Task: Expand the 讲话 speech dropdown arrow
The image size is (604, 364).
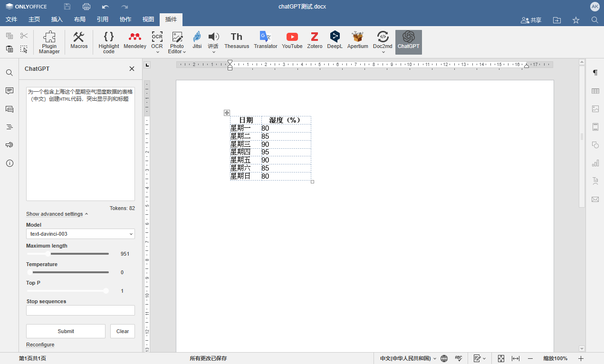Action: (x=213, y=52)
